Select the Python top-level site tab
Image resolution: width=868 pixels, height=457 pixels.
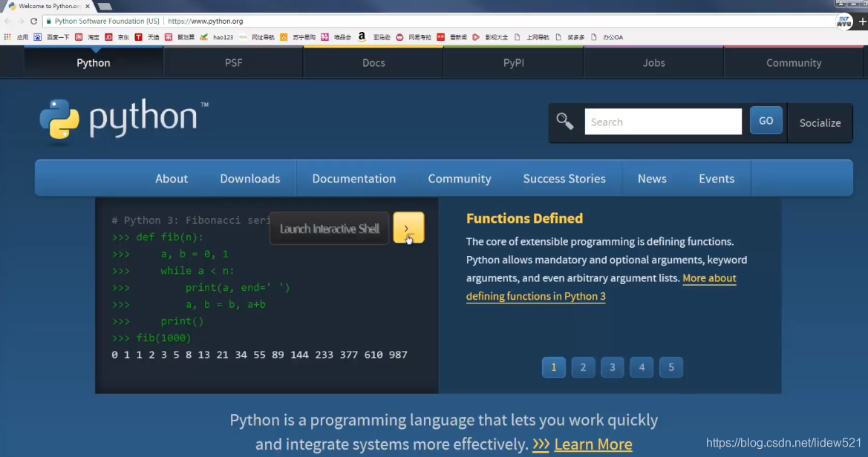94,62
